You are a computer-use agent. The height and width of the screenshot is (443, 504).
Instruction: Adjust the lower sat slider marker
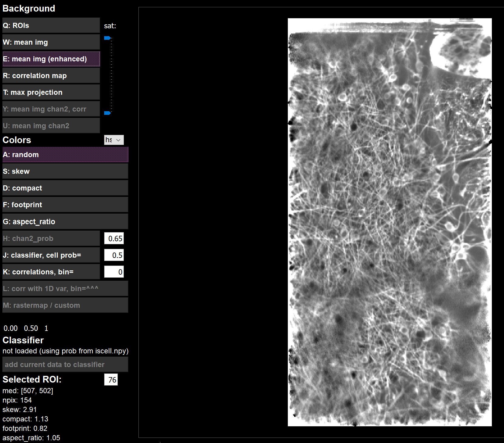coord(107,113)
